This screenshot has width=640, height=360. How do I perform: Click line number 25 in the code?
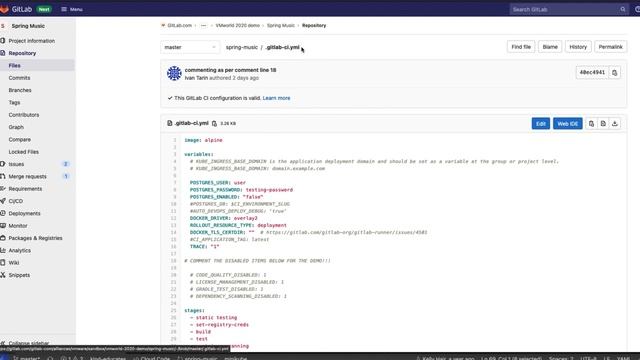coord(174,311)
